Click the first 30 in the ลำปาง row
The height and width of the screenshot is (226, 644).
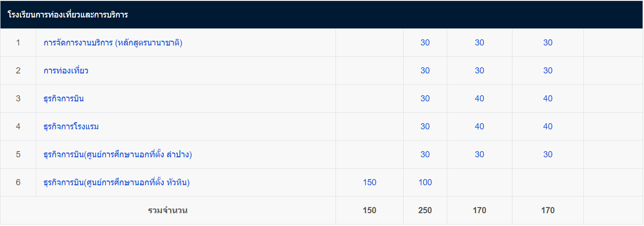tap(425, 154)
